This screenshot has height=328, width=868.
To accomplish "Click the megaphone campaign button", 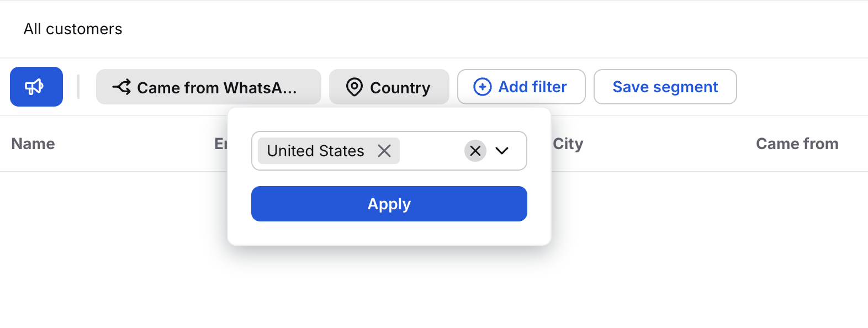I will point(36,87).
